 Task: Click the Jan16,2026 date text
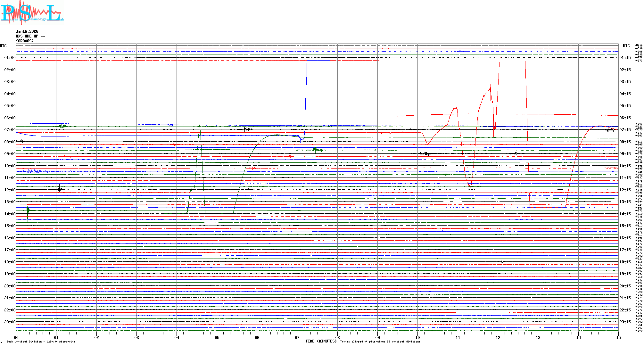pyautogui.click(x=27, y=31)
